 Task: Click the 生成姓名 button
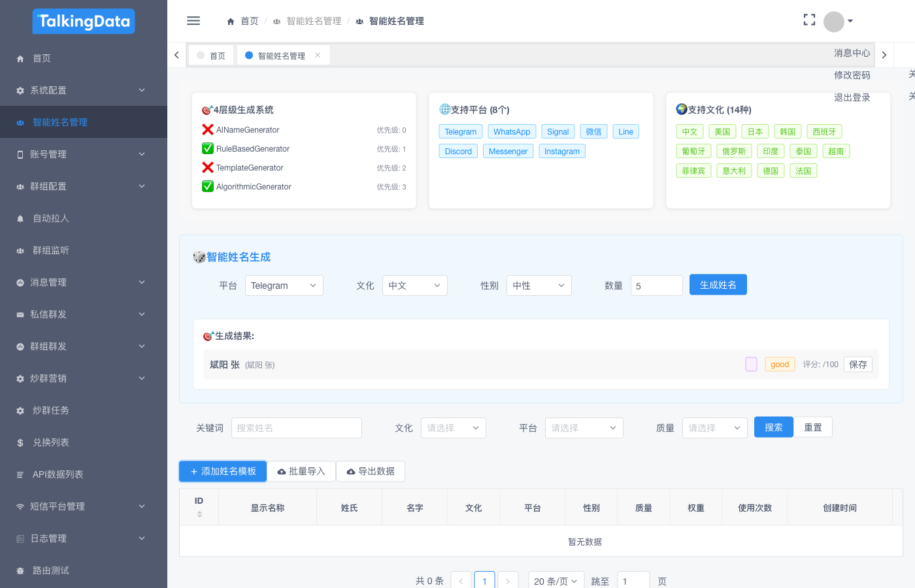click(x=718, y=285)
